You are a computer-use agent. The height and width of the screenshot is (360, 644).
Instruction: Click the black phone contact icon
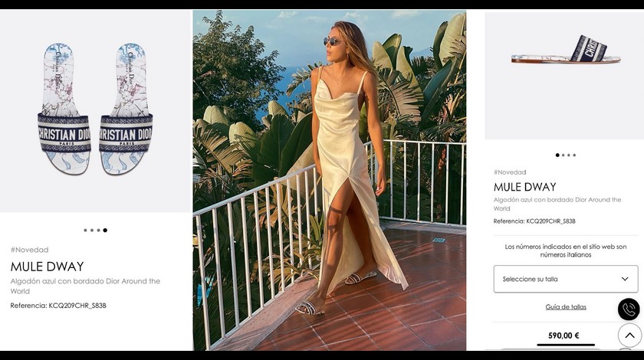pos(629,309)
